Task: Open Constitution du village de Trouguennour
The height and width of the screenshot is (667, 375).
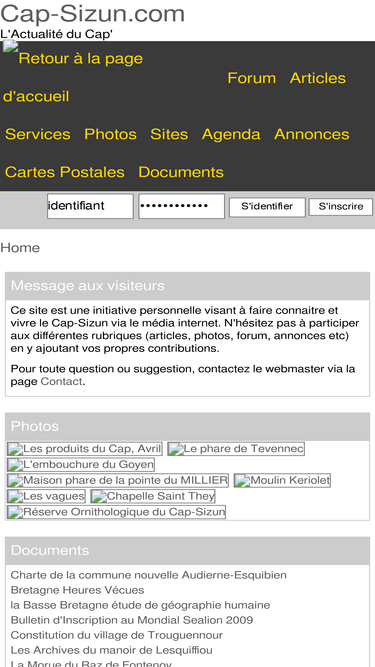Action: (x=116, y=635)
